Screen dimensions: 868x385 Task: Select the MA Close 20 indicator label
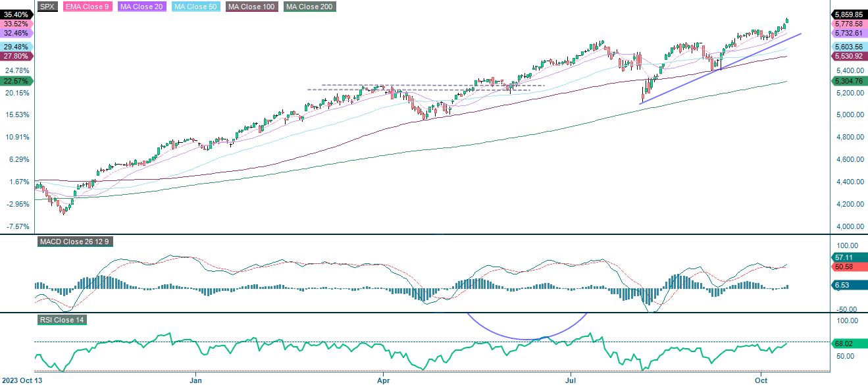tap(141, 8)
